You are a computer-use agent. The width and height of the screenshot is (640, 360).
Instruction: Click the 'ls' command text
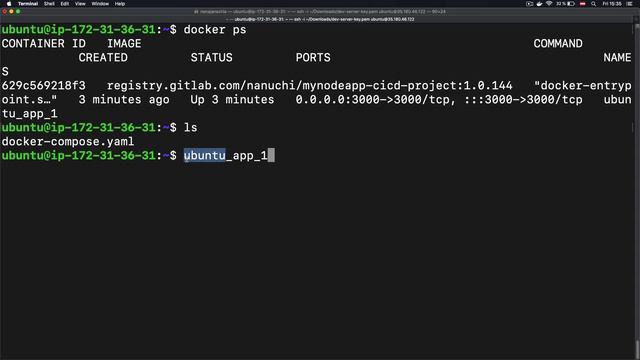[x=190, y=128]
